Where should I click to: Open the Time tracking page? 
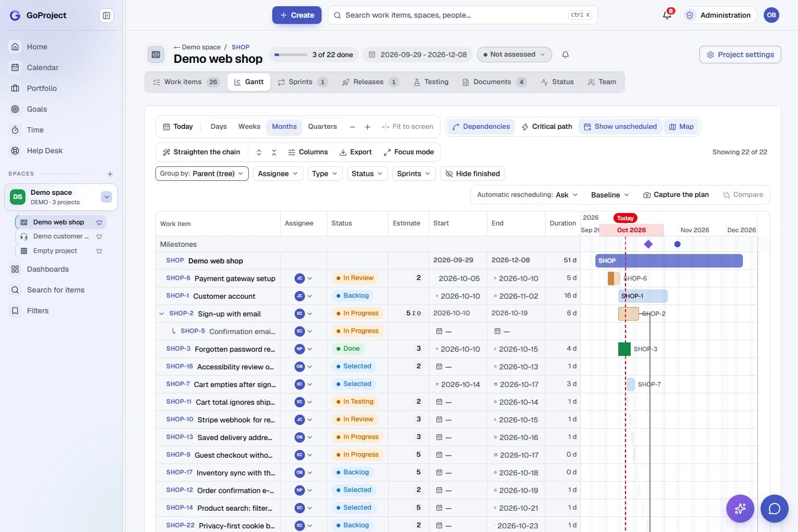point(35,130)
